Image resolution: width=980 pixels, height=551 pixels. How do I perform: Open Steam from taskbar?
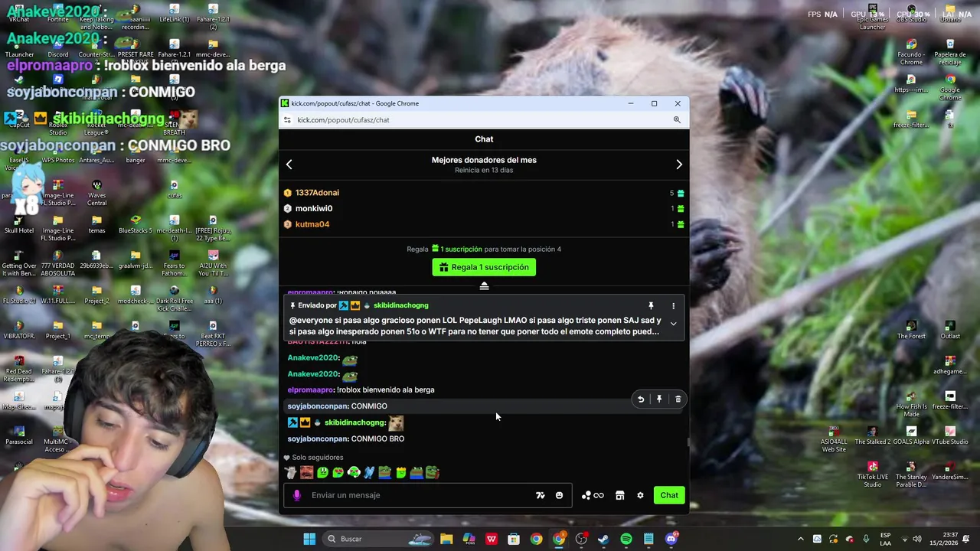tap(603, 539)
